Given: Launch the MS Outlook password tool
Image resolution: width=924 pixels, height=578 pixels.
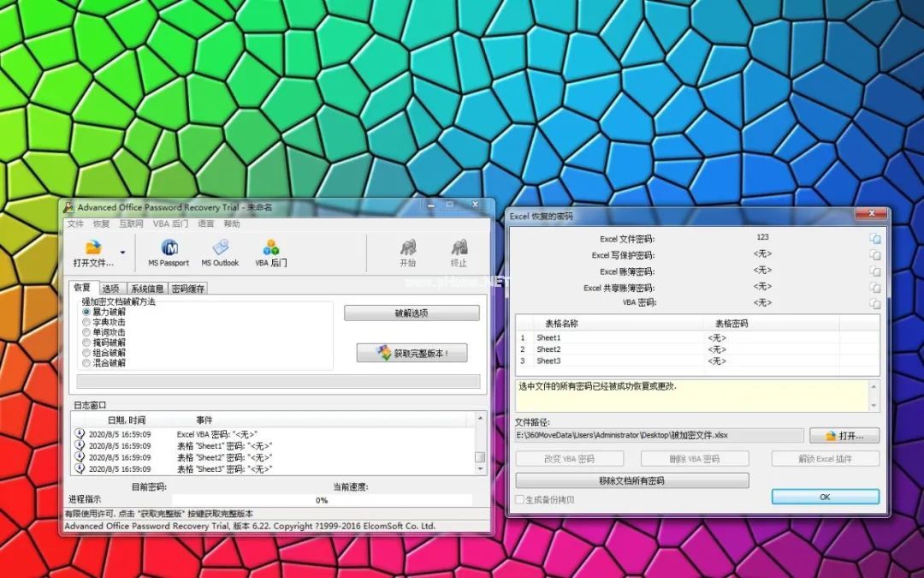Looking at the screenshot, I should pos(220,251).
